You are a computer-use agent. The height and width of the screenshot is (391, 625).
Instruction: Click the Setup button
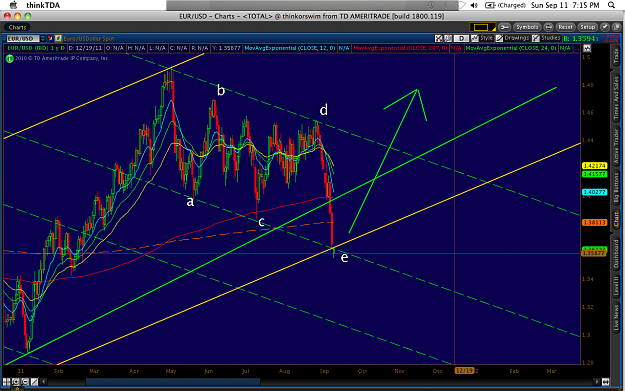point(587,27)
